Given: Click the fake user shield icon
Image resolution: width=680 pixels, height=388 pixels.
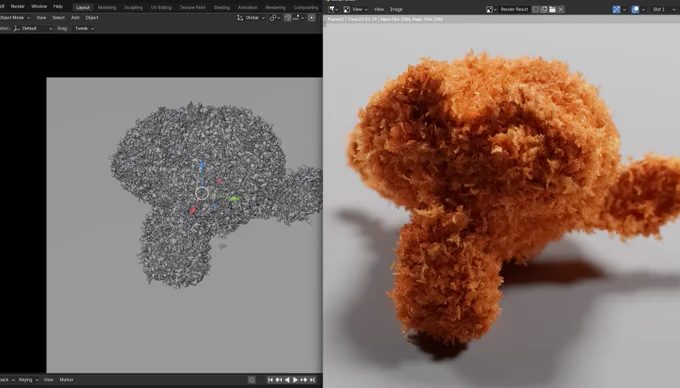Looking at the screenshot, I should click(x=536, y=9).
